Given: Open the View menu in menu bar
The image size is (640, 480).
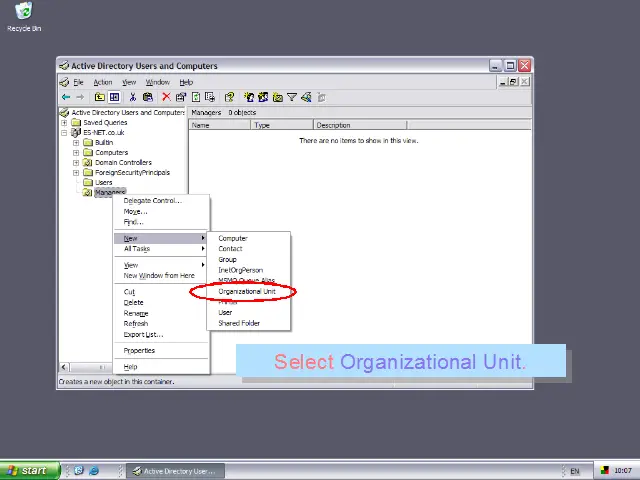Looking at the screenshot, I should pyautogui.click(x=129, y=82).
